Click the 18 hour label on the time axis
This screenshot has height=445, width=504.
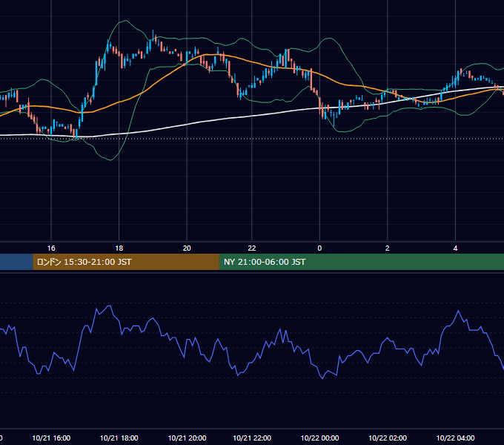[119, 248]
